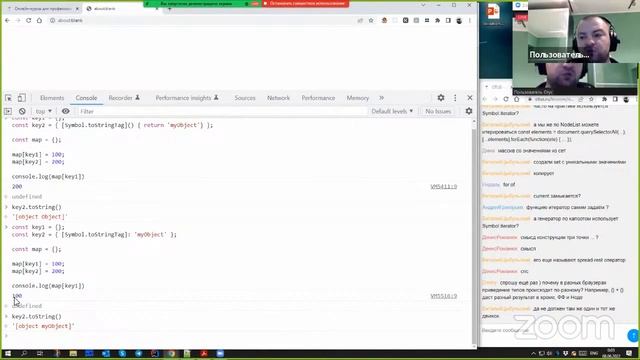
Task: Bookmark this page with star icon
Action: (371, 20)
